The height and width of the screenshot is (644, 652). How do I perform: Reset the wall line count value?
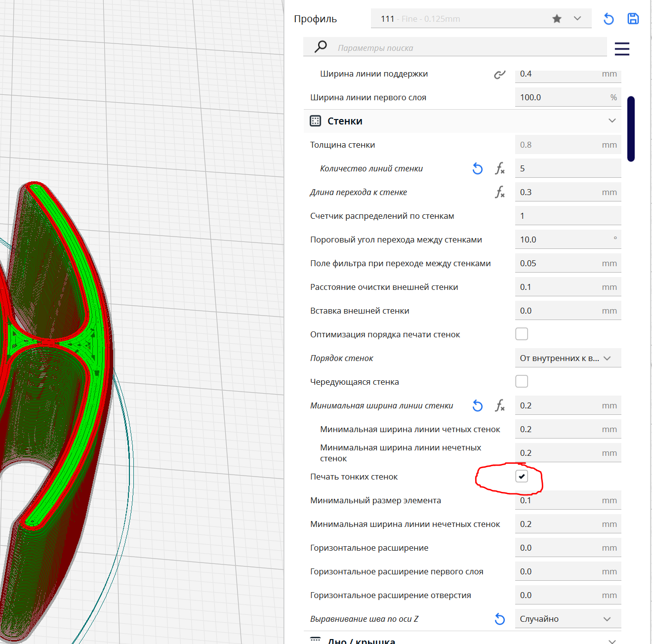click(x=477, y=168)
